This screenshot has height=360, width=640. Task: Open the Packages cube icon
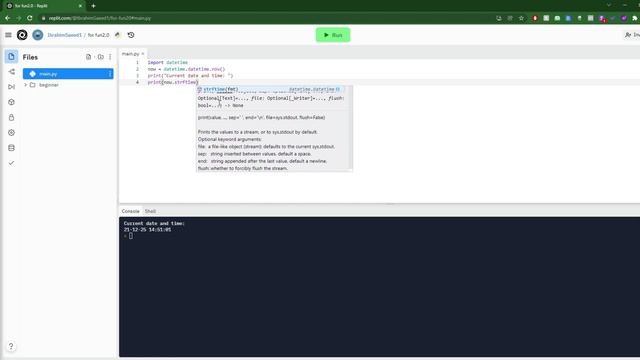(x=11, y=102)
